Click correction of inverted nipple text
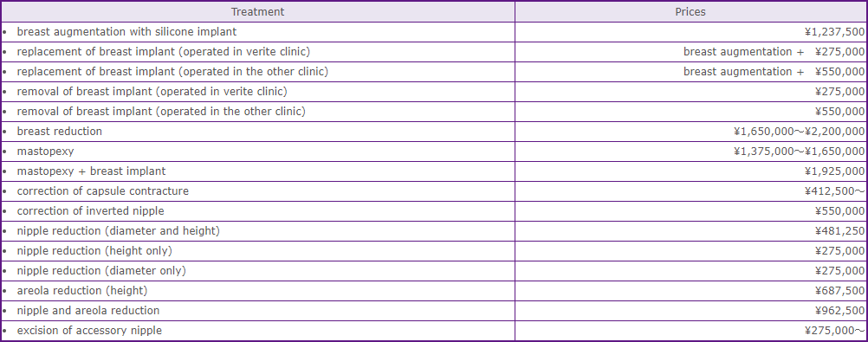The height and width of the screenshot is (342, 868). [x=91, y=211]
